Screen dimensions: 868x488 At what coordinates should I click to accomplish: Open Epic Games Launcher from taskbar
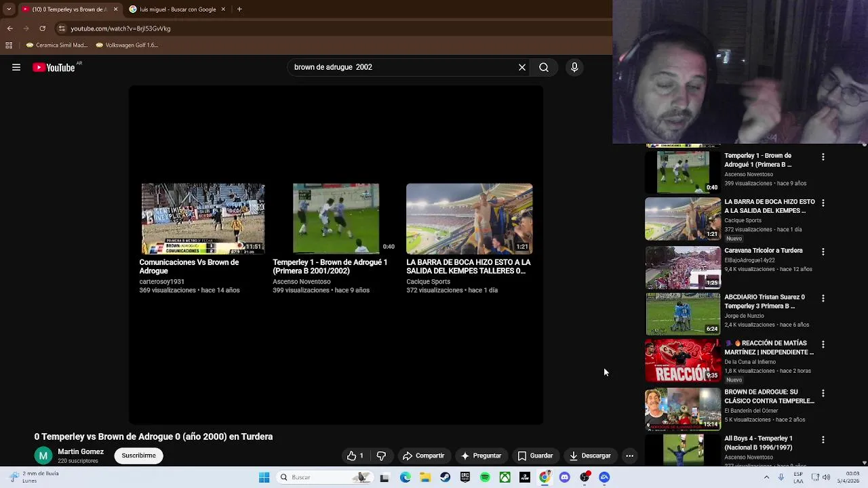(465, 477)
